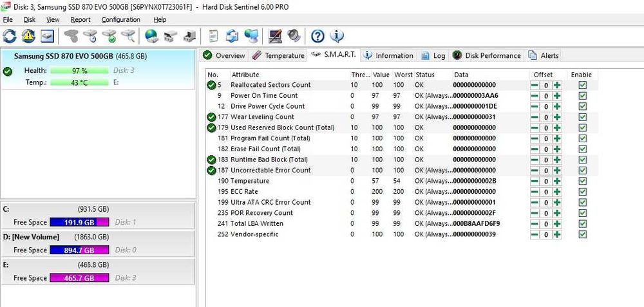This screenshot has width=644, height=307.
Task: Click the green Temp. 43 °C bar
Action: (x=79, y=82)
